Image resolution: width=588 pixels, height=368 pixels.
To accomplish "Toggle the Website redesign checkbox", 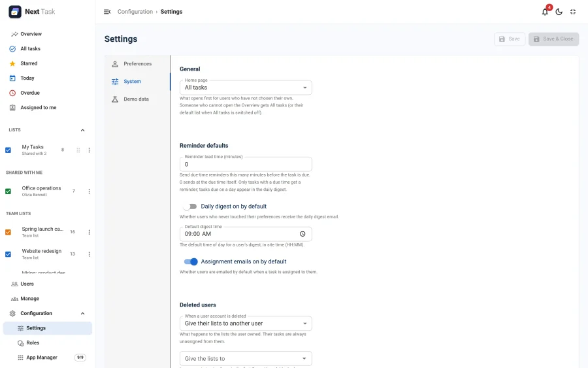I will pyautogui.click(x=8, y=254).
